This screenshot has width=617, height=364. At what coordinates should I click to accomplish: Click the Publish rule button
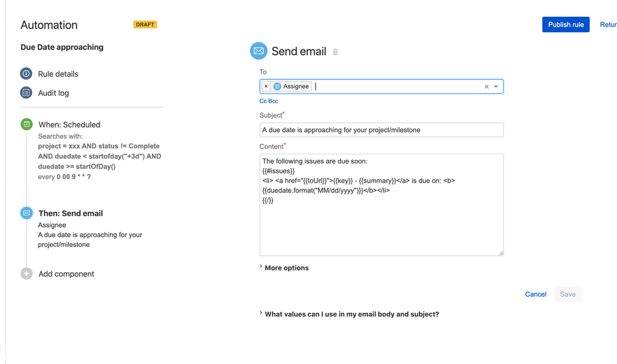tap(566, 25)
